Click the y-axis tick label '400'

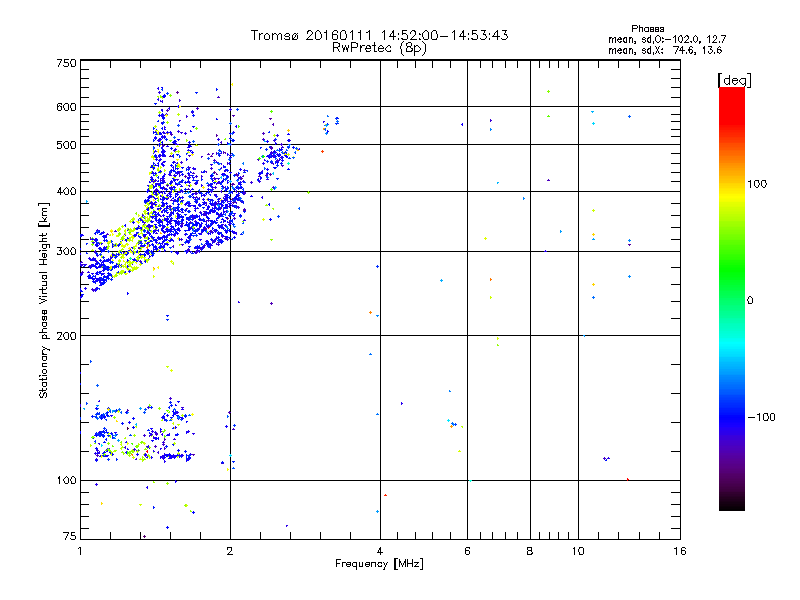pos(66,191)
